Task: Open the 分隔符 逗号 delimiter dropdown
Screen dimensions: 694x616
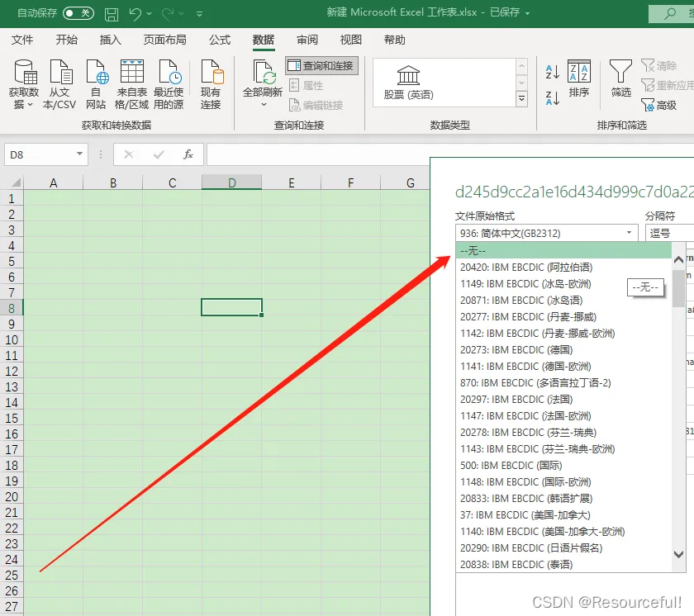Action: [x=669, y=233]
